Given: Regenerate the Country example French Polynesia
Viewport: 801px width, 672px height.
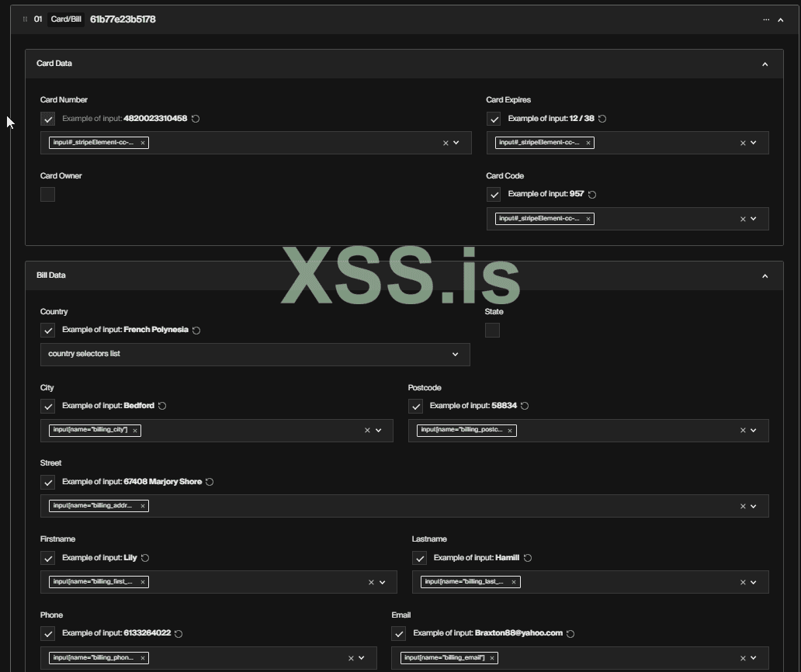Looking at the screenshot, I should (x=196, y=331).
